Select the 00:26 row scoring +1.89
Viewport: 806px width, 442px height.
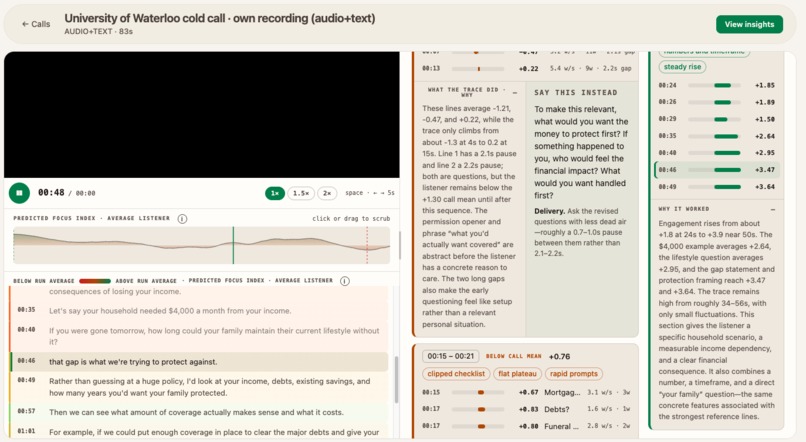717,102
